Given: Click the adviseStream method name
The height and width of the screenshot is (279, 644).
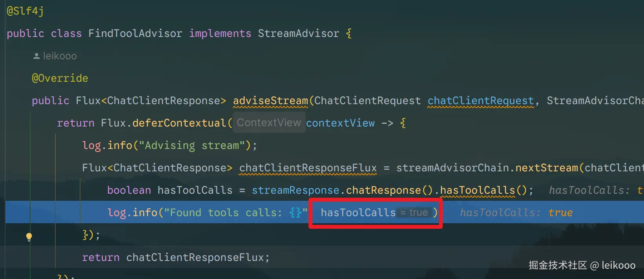Looking at the screenshot, I should (x=270, y=101).
